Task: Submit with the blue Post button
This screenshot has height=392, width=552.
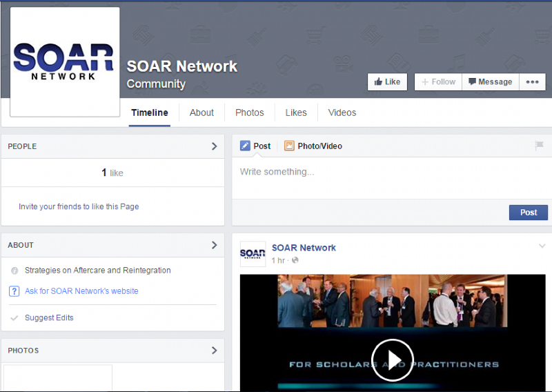Action: point(529,213)
